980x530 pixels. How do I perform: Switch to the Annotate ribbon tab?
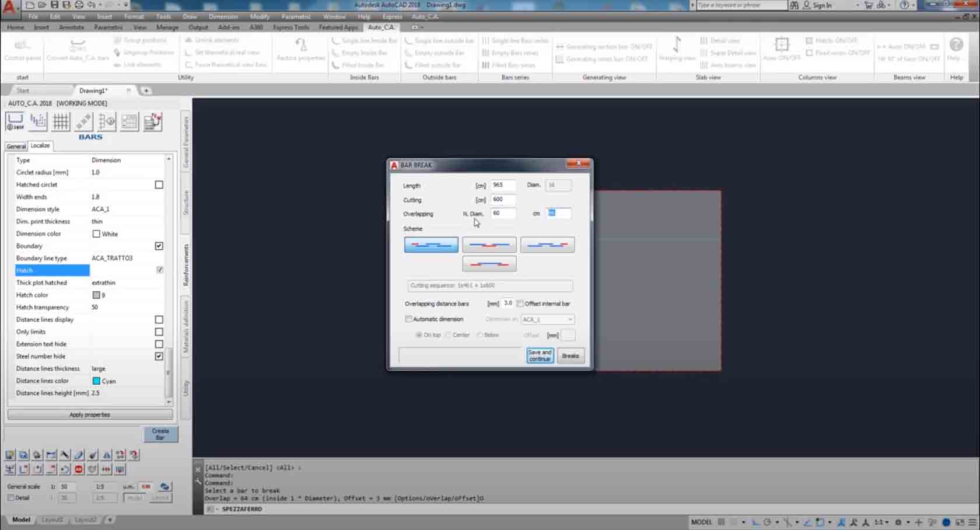(71, 27)
